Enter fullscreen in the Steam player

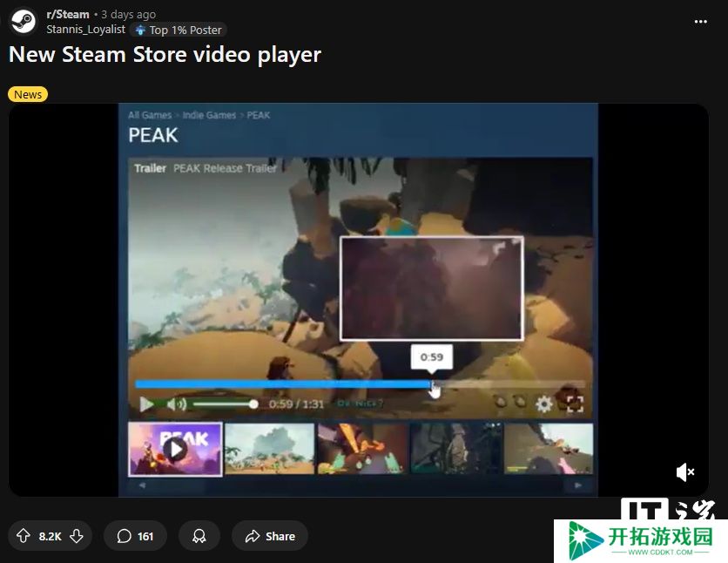click(575, 404)
